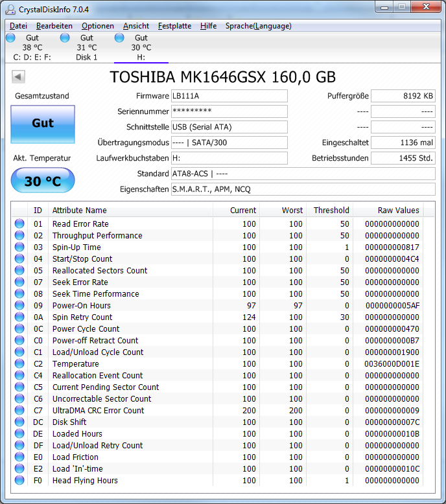Open the Ansicht menu

click(x=136, y=26)
